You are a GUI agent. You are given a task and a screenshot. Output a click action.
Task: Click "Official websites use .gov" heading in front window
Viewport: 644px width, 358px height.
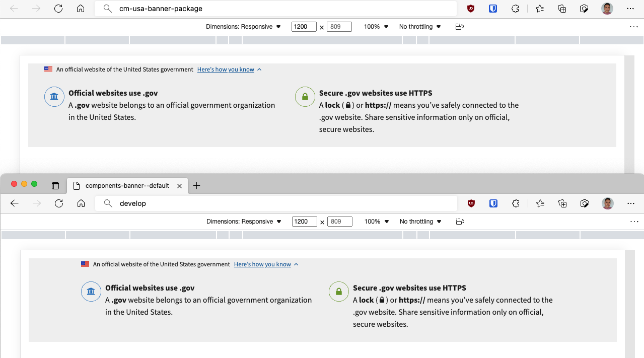point(150,288)
